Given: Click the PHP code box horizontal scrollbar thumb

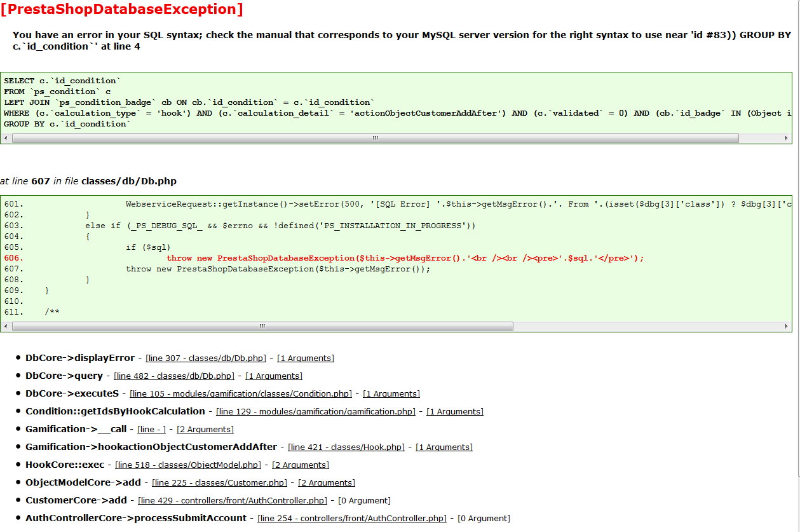Looking at the screenshot, I should point(262,326).
